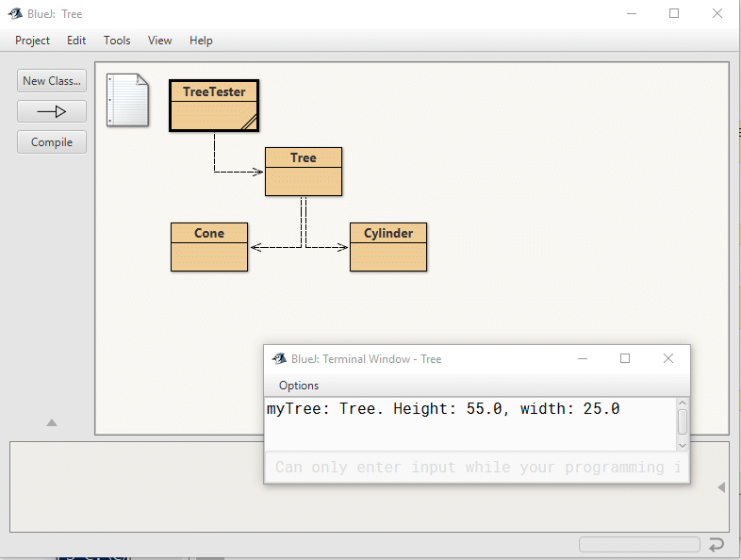
Task: Open the Tools menu
Action: (x=117, y=41)
